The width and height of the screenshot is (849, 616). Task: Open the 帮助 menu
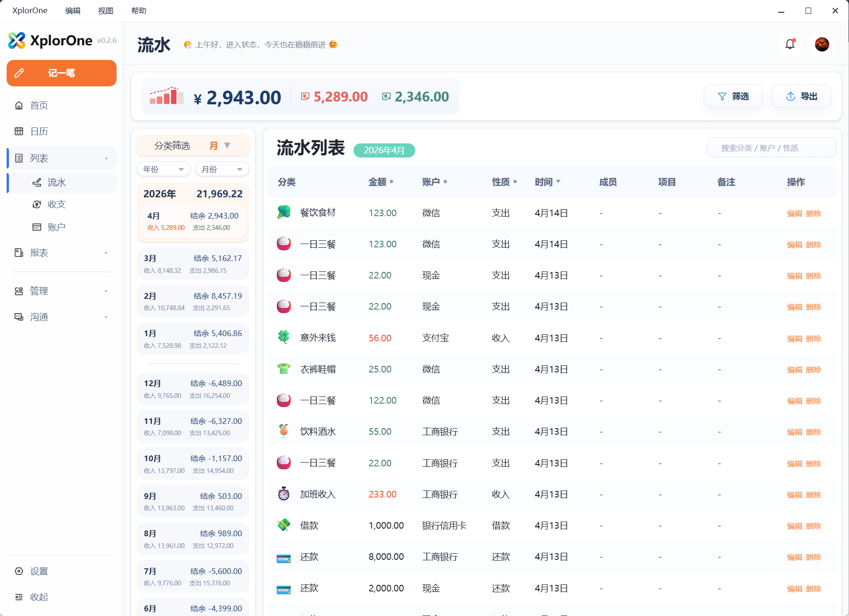[139, 10]
